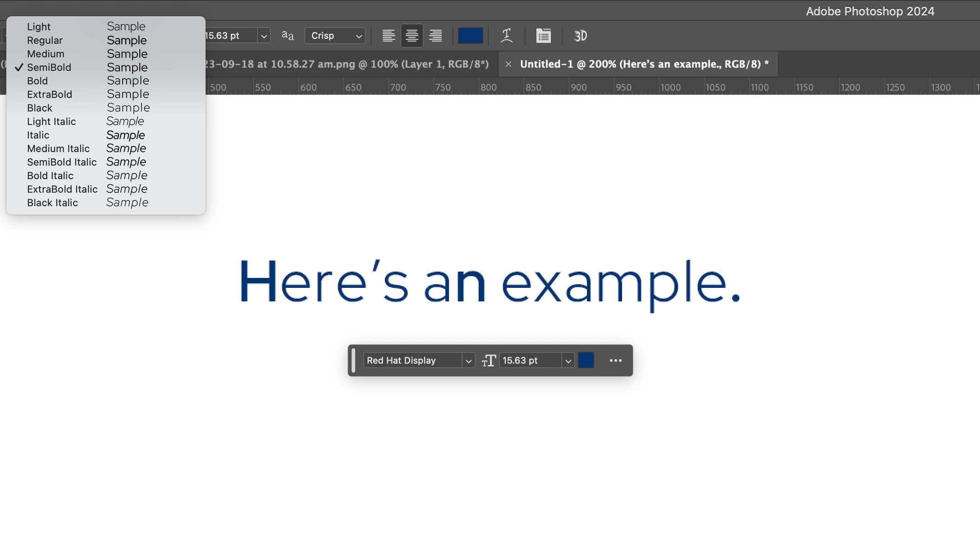Switch to the Untitled-1 document tab

644,64
